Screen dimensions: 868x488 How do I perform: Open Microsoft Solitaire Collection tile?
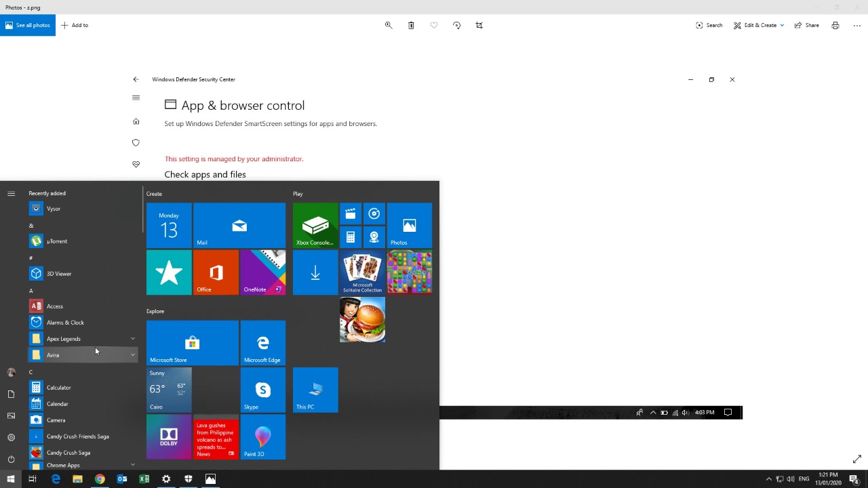pos(362,272)
